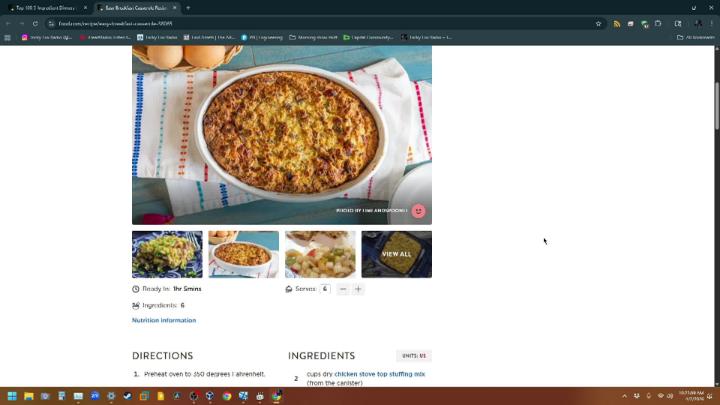Select the Easy Breakfast Casserole tab

[x=138, y=7]
